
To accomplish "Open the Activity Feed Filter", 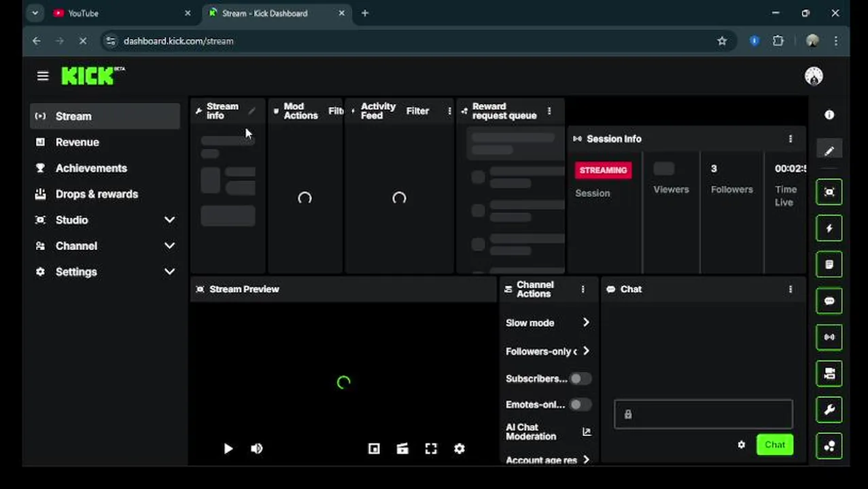I will tap(417, 111).
